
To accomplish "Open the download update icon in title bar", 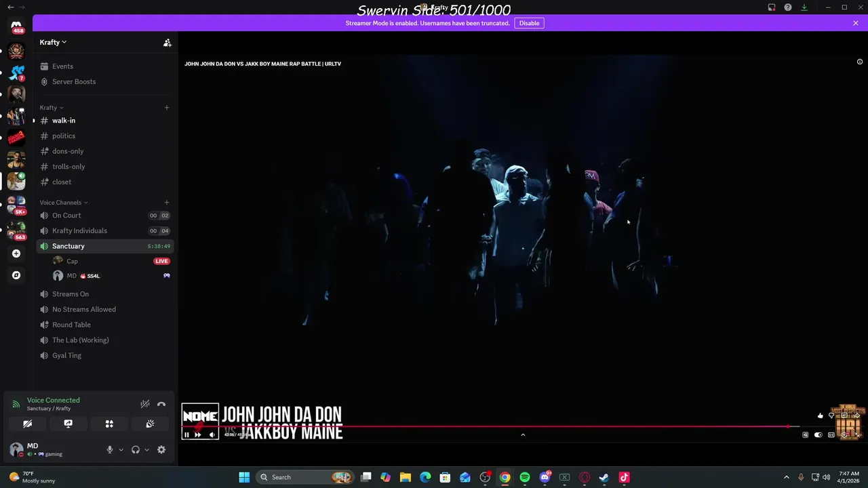I will 804,7.
